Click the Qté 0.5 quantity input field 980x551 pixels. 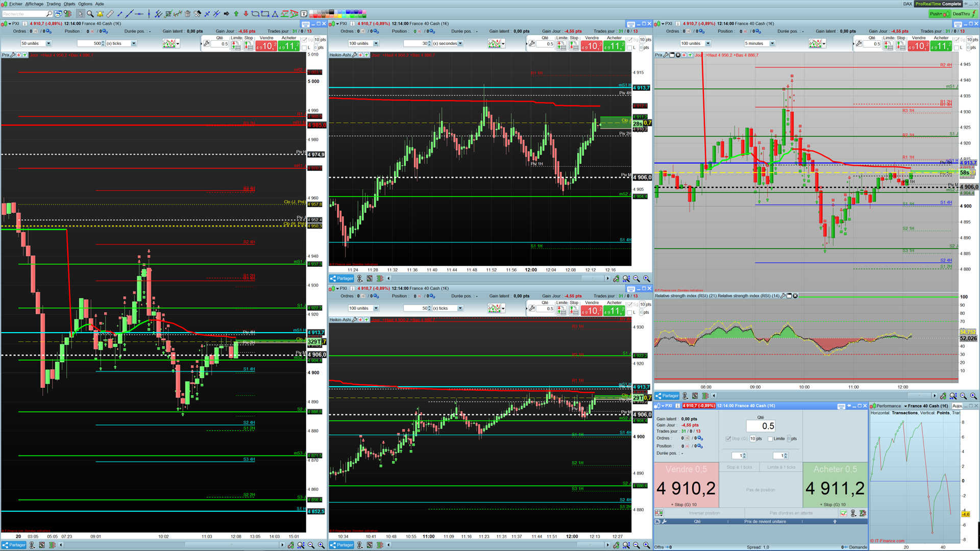761,426
